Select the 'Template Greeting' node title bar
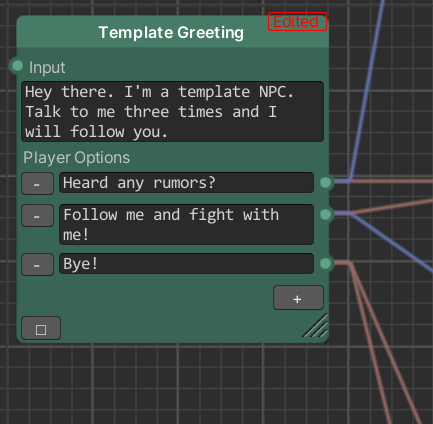The height and width of the screenshot is (424, 433). click(x=173, y=32)
